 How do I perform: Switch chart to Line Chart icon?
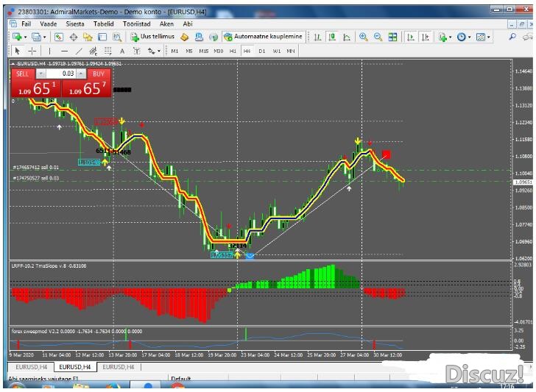click(347, 37)
